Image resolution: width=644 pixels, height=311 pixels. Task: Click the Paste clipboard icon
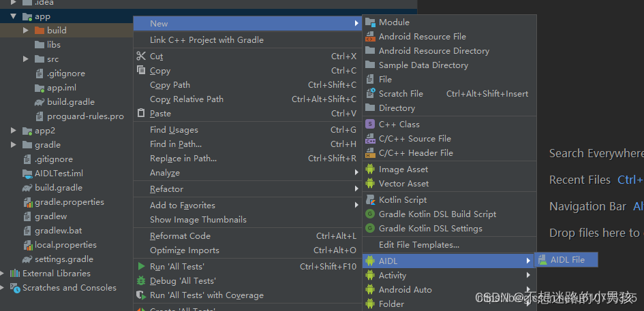(141, 113)
